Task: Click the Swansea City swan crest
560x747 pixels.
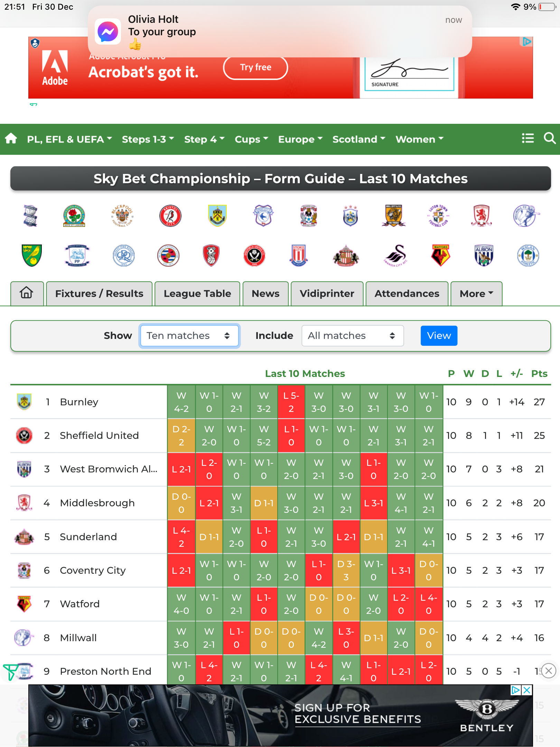Action: (396, 255)
